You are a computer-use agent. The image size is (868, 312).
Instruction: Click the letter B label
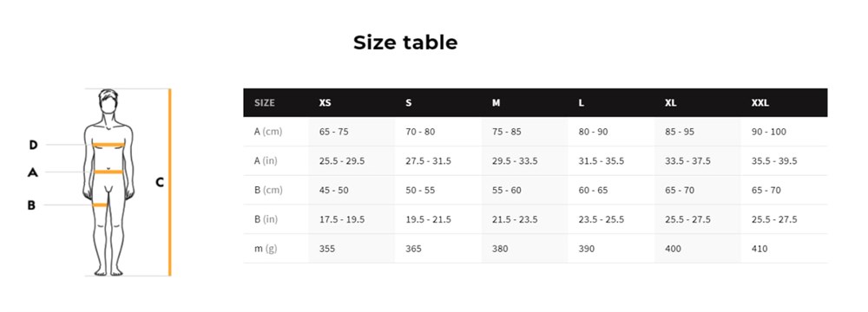[x=31, y=205]
